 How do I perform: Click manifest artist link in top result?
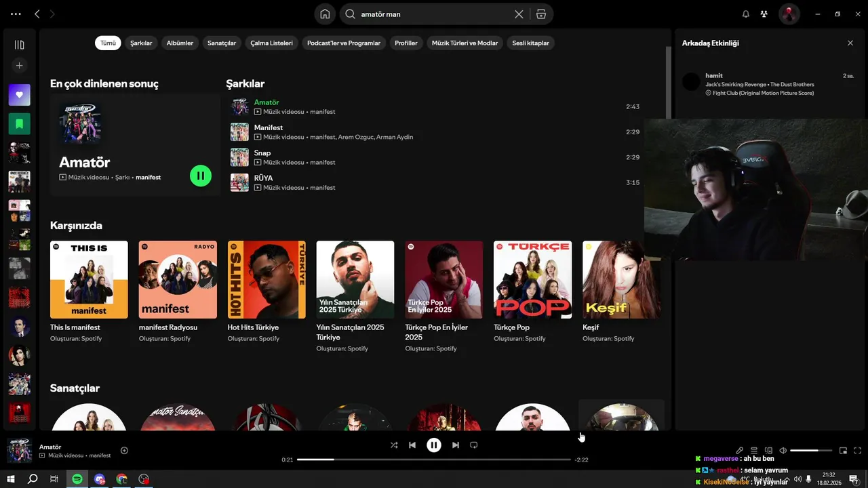tap(148, 178)
